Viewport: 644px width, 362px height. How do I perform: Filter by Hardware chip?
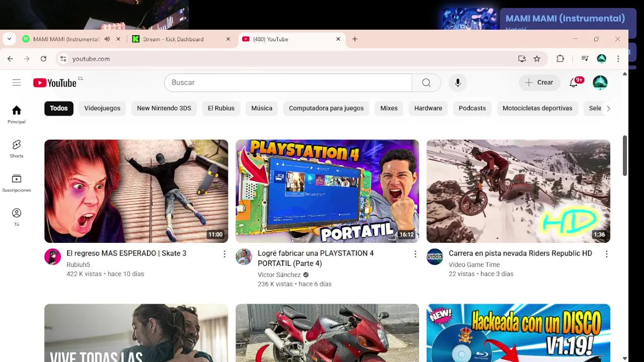[428, 108]
